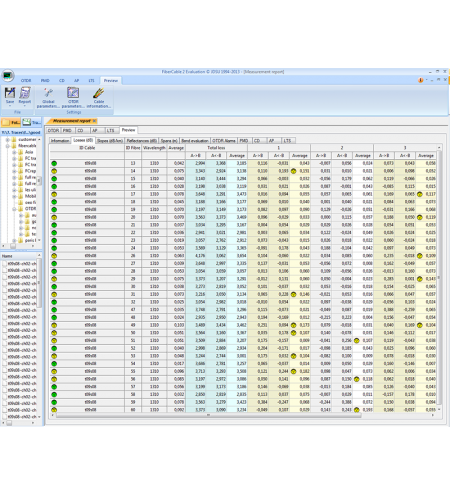This screenshot has width=450, height=495.
Task: Click the Save icon in the ribbon
Action: coord(10,95)
